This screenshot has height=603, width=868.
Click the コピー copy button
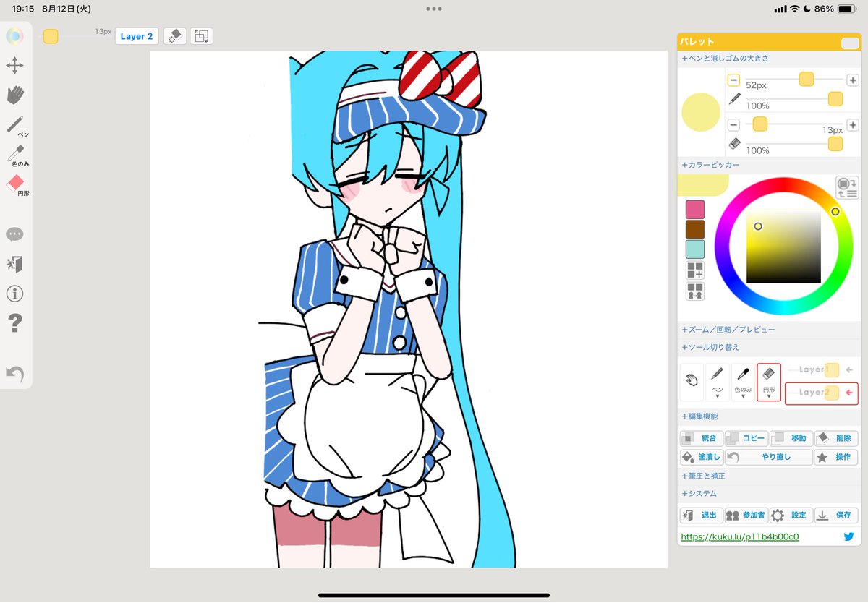click(746, 438)
